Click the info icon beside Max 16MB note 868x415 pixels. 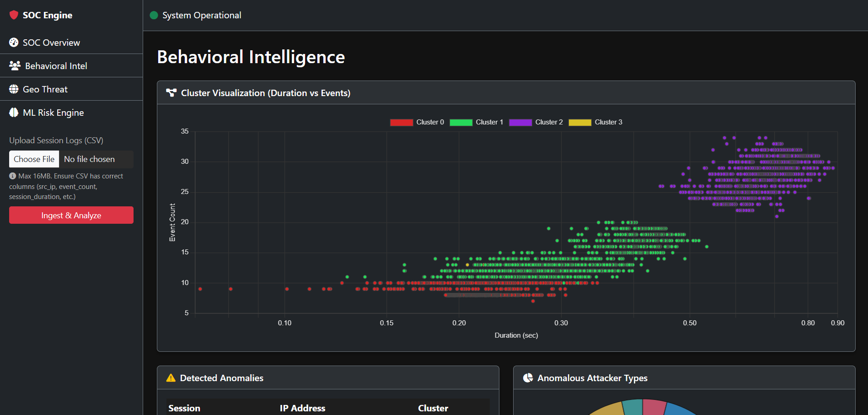click(x=13, y=176)
